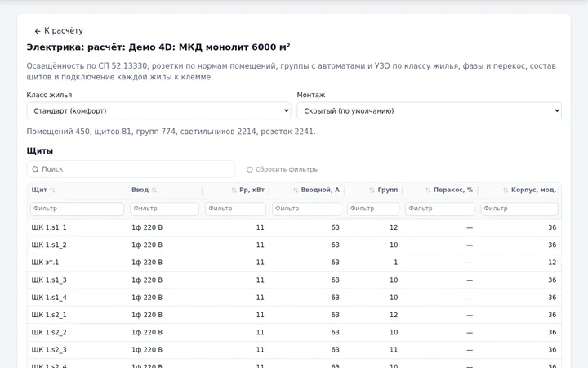This screenshot has width=588, height=368.
Task: Select row ЩК 1.s1_1
Action: click(x=294, y=227)
